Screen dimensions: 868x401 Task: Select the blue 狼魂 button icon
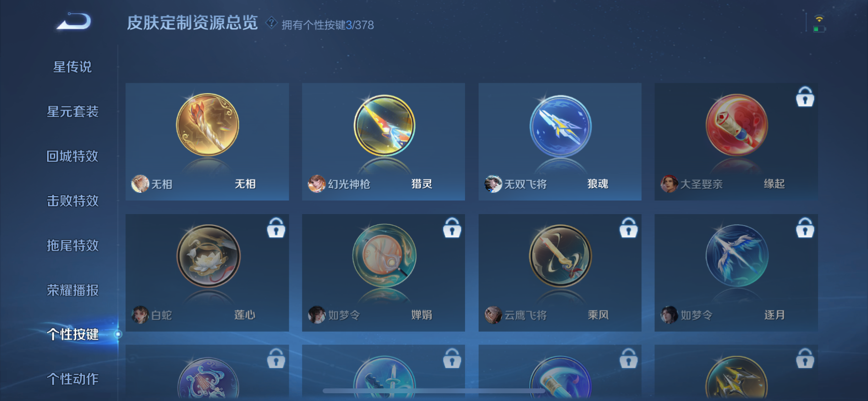tap(560, 125)
